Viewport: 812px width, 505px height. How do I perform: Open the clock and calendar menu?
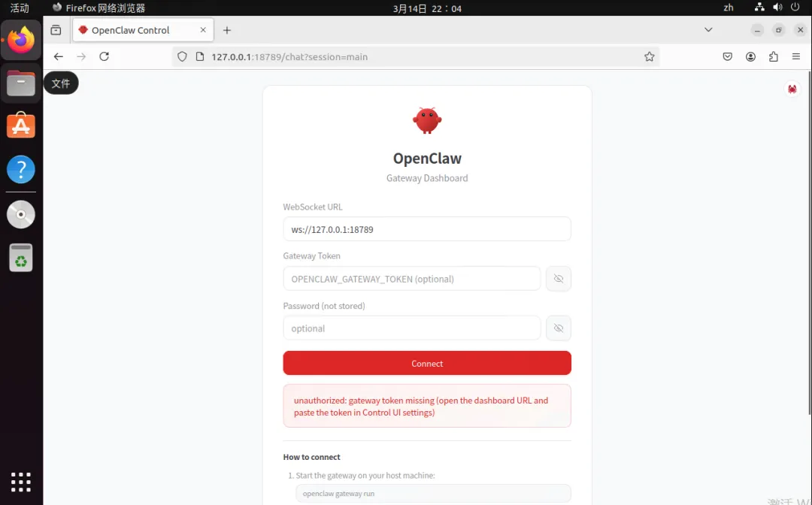(x=427, y=8)
